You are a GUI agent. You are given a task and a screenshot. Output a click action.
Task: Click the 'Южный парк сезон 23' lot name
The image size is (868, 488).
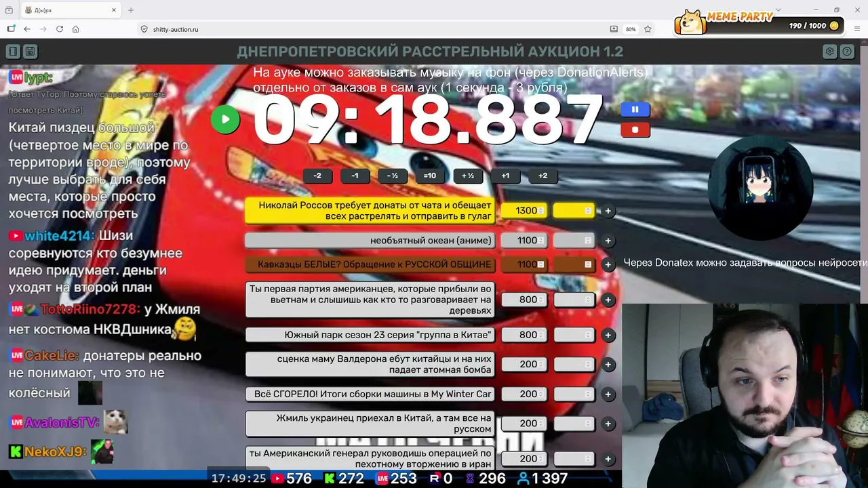pos(370,335)
